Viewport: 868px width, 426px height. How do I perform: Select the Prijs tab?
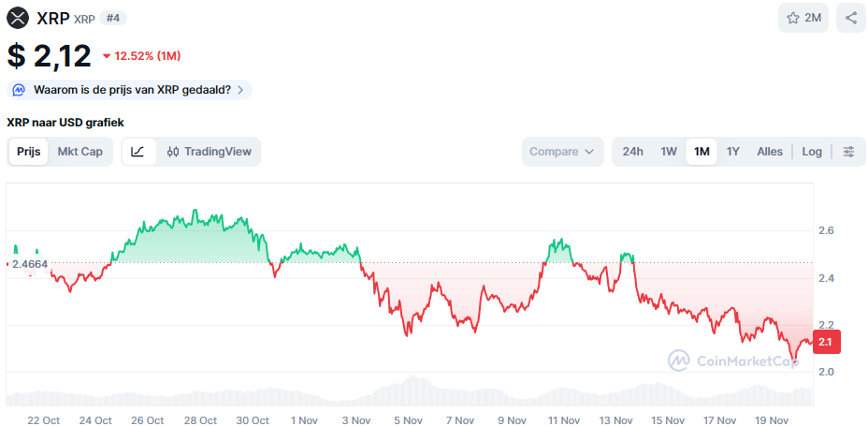[x=29, y=152]
